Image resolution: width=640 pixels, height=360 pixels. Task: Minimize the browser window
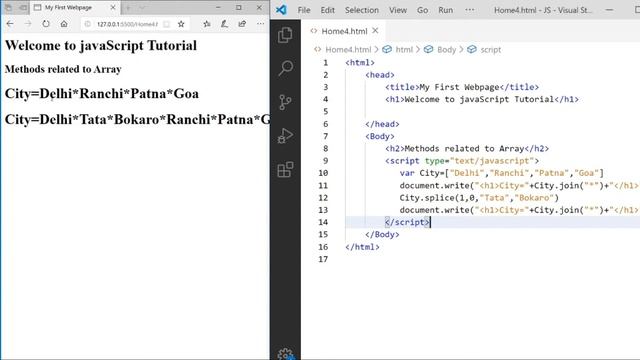pos(218,8)
